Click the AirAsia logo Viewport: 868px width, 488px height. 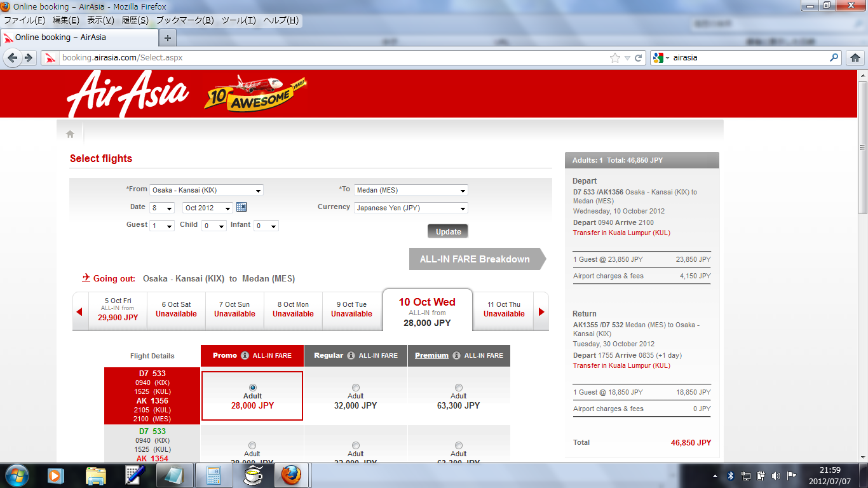(128, 93)
